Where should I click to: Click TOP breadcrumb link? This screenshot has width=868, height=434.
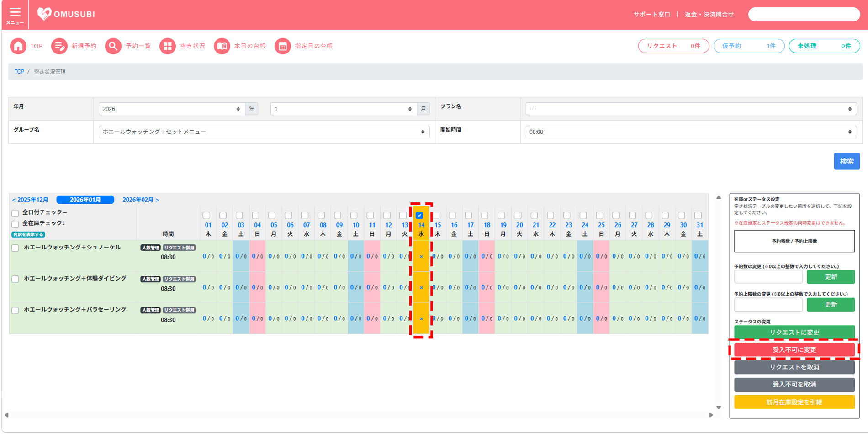19,72
